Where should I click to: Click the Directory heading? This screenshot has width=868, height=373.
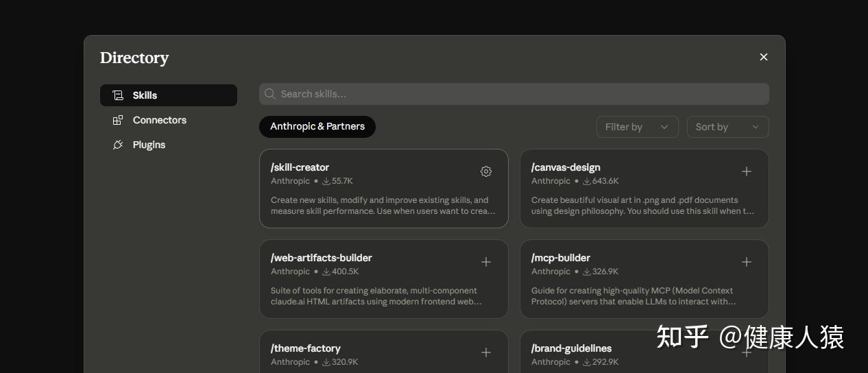coord(134,58)
